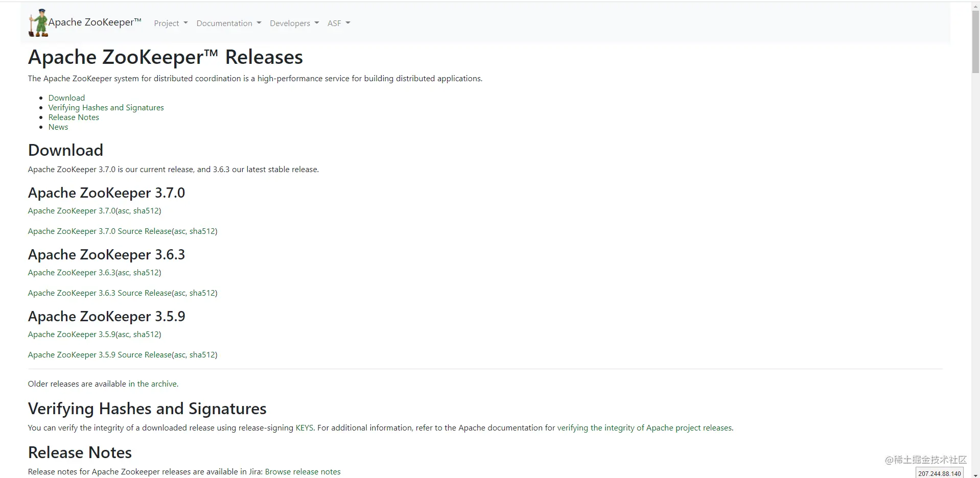The height and width of the screenshot is (478, 980).
Task: Jump to Release Notes from contents list
Action: pos(74,117)
